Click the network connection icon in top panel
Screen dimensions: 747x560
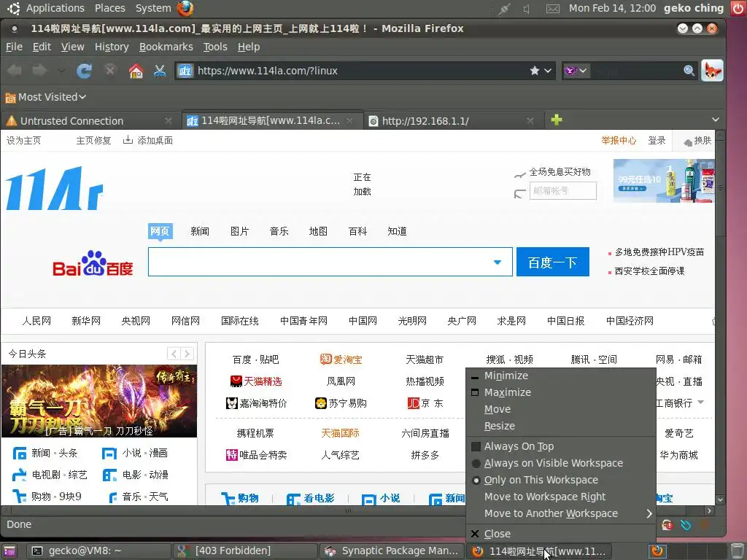(x=504, y=9)
